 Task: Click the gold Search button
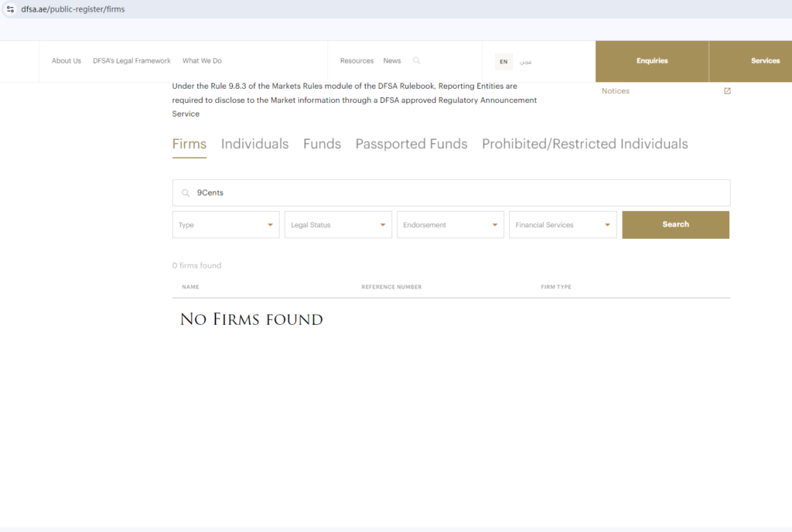tap(676, 224)
